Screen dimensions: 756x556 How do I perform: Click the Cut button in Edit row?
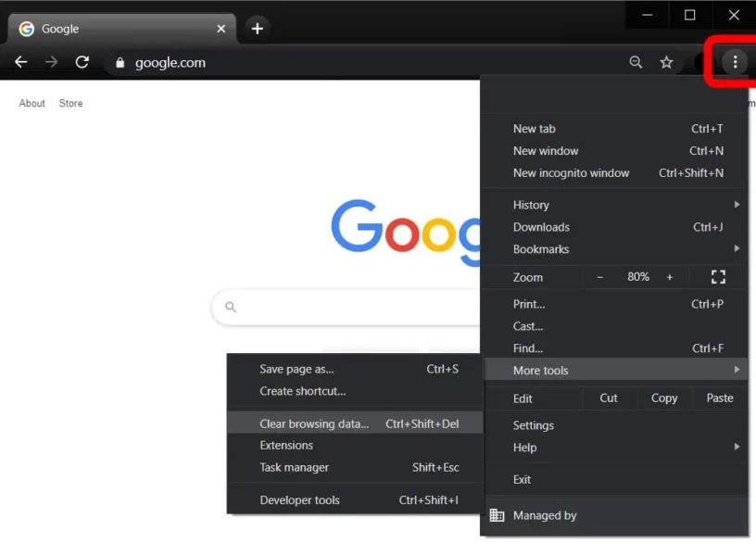click(609, 398)
